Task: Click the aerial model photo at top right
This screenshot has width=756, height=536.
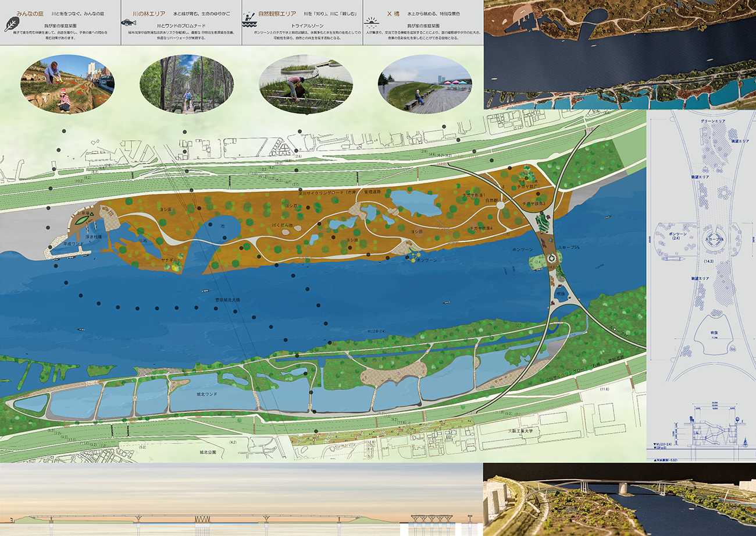Action: pyautogui.click(x=619, y=55)
